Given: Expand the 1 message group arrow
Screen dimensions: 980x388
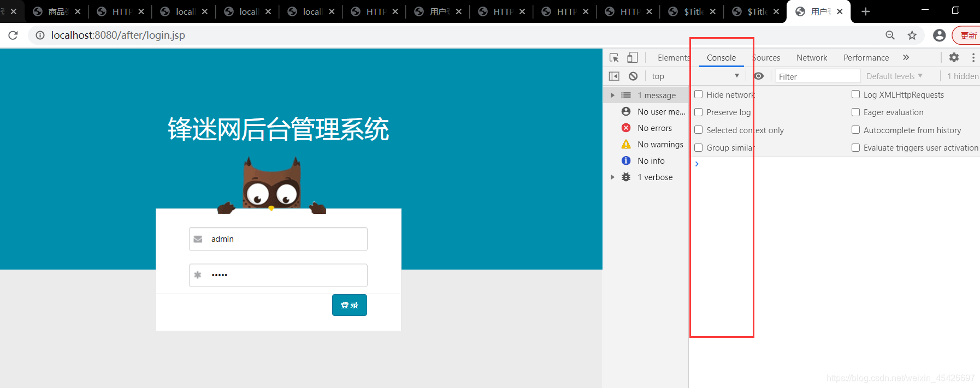Looking at the screenshot, I should point(612,95).
